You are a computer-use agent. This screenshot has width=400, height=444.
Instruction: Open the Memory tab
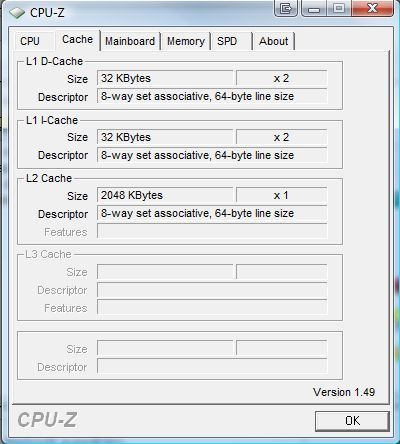[186, 41]
